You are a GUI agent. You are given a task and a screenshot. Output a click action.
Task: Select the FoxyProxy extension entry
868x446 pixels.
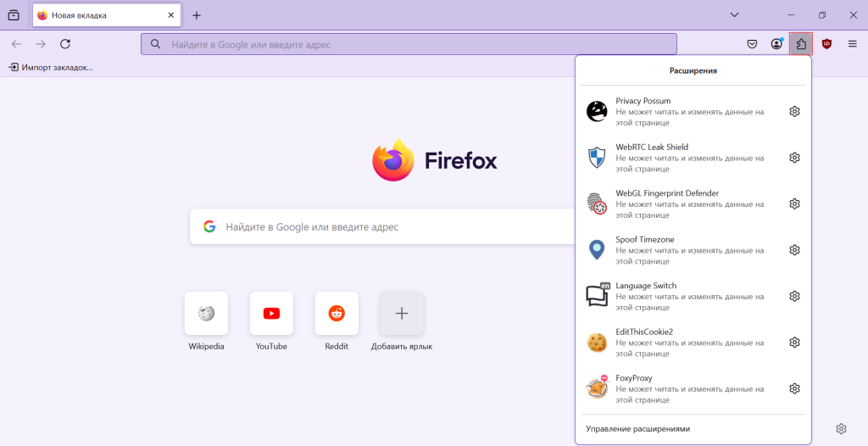(682, 388)
